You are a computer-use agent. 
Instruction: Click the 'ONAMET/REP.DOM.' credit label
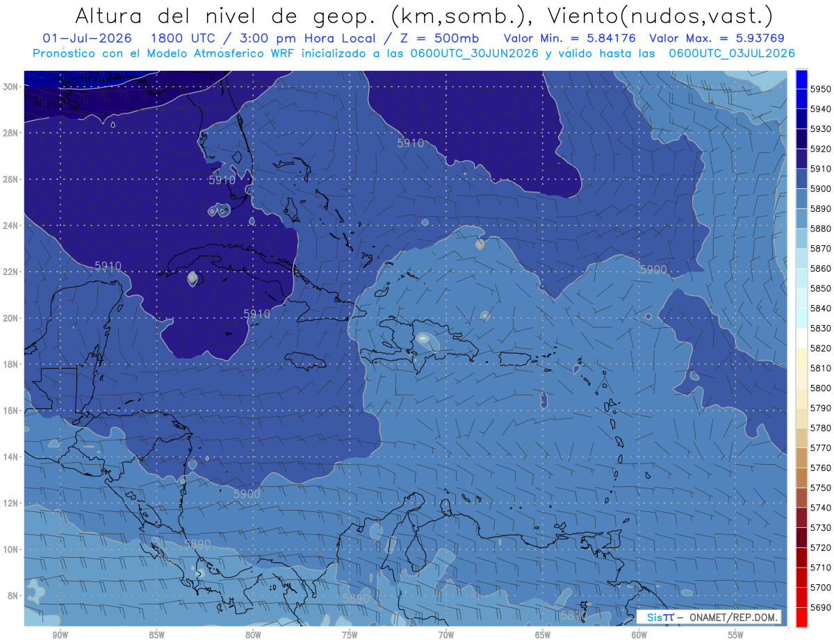[734, 617]
